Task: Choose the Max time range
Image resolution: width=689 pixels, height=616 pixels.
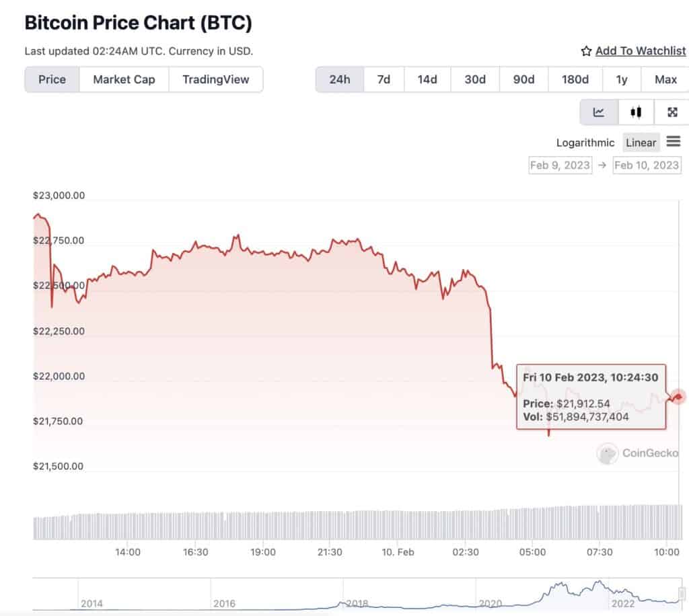Action: point(665,79)
